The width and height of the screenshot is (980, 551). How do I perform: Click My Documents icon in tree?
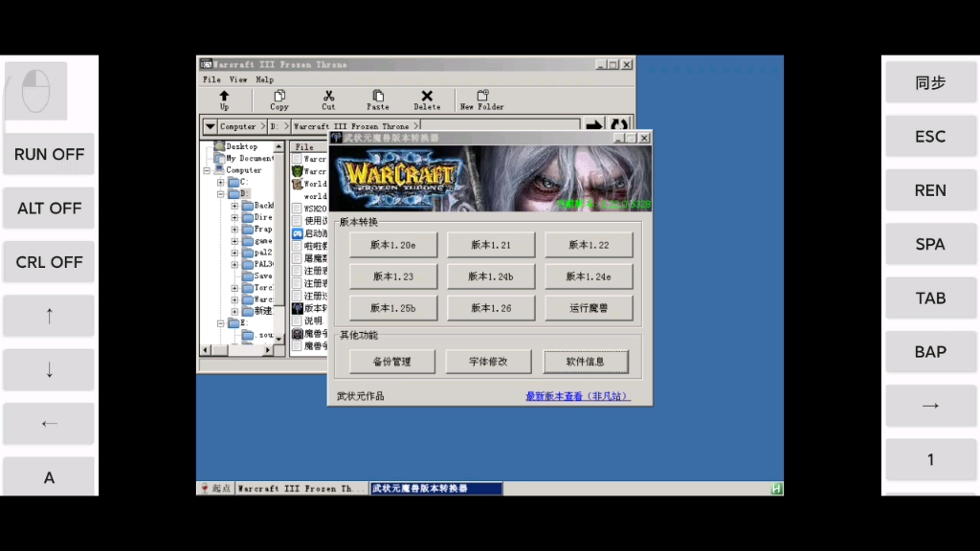(x=219, y=158)
